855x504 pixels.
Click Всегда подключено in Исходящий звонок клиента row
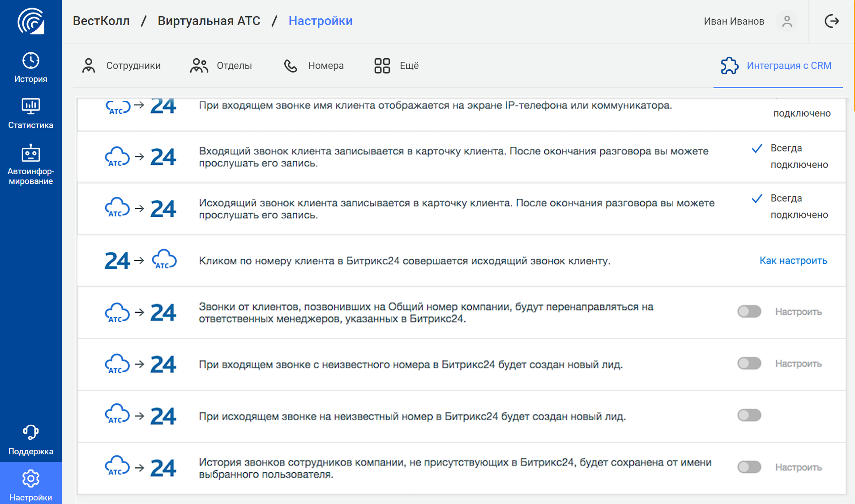pos(799,207)
